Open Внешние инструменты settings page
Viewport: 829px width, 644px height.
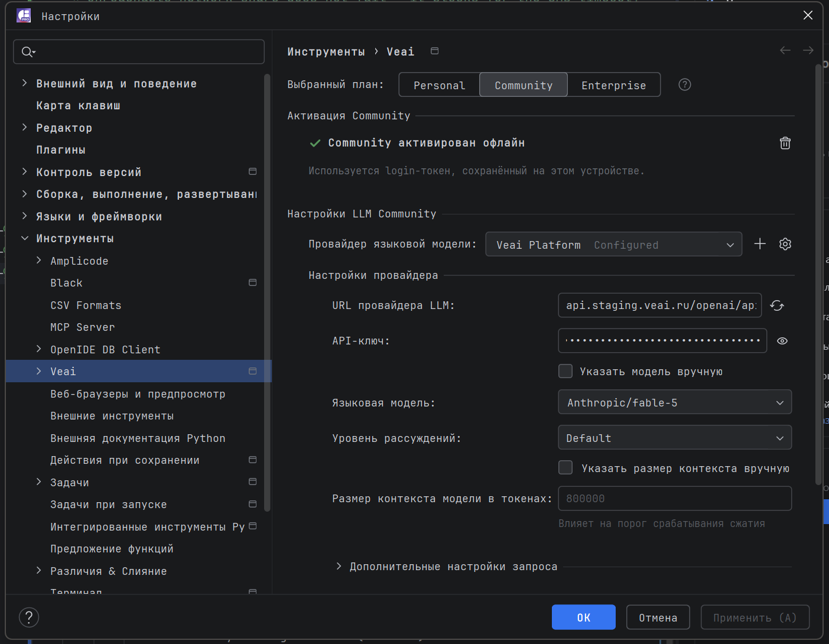[112, 416]
